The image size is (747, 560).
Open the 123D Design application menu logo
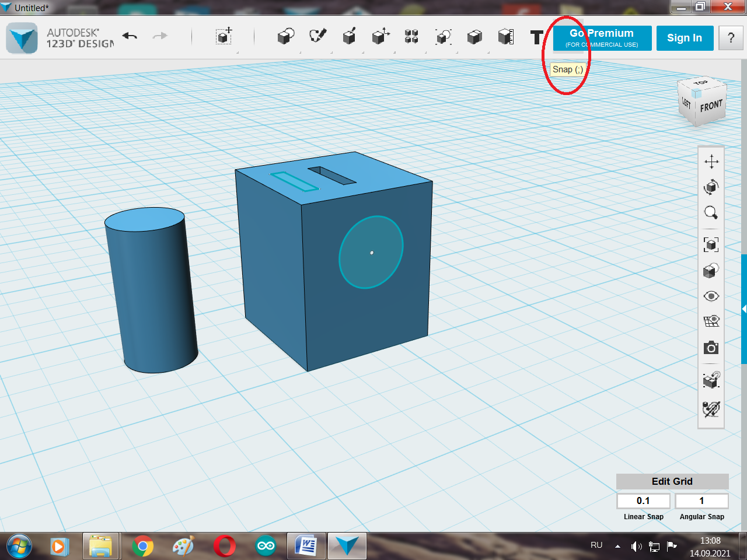coord(22,38)
